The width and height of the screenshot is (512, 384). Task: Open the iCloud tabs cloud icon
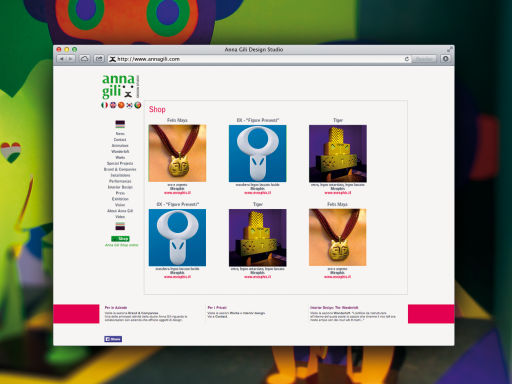tap(85, 59)
